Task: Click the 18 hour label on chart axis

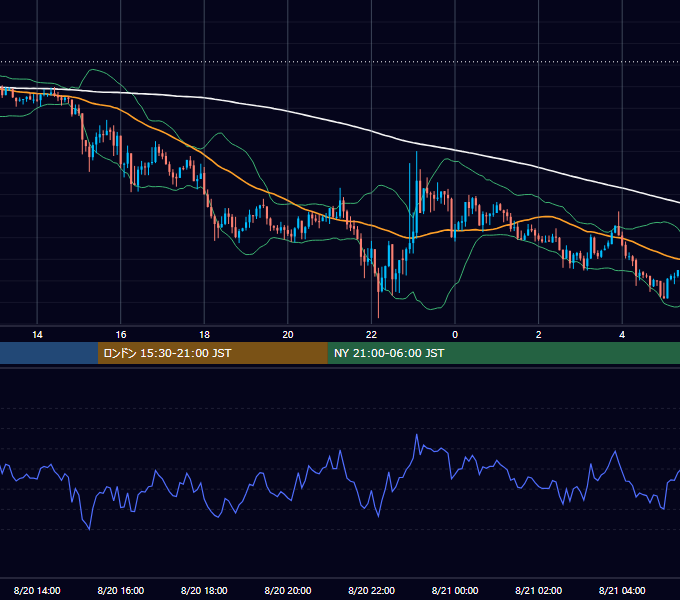Action: coord(204,335)
